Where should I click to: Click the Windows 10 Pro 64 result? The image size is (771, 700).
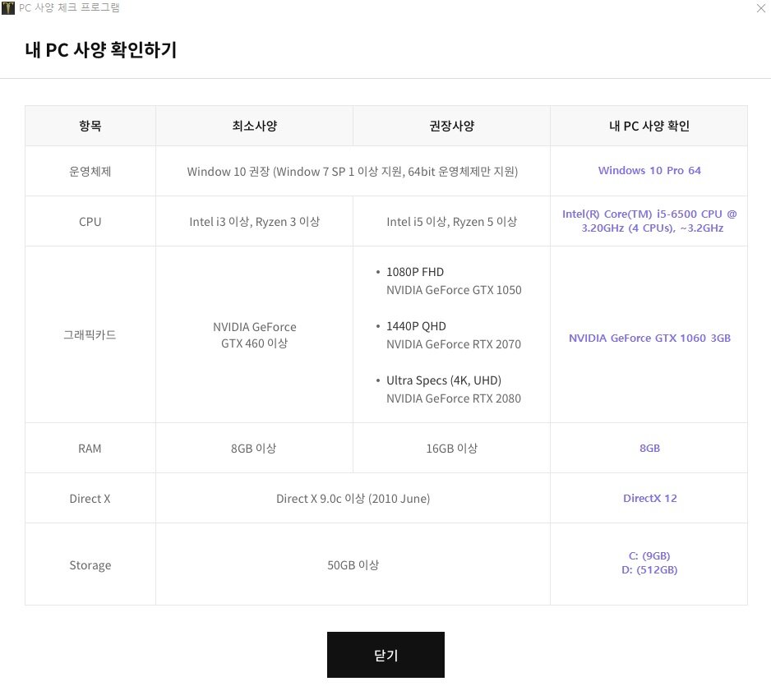click(649, 171)
